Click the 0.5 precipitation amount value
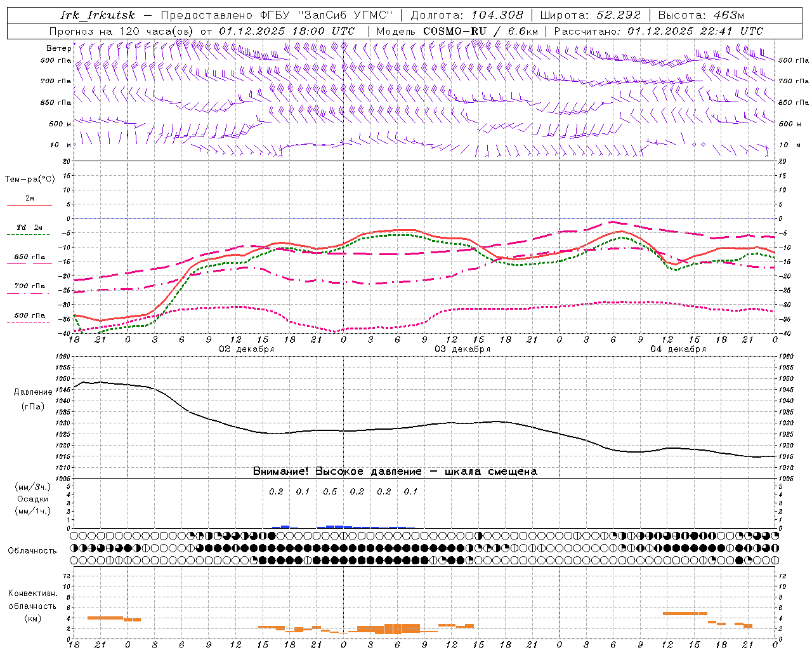This screenshot has width=812, height=650. [330, 491]
